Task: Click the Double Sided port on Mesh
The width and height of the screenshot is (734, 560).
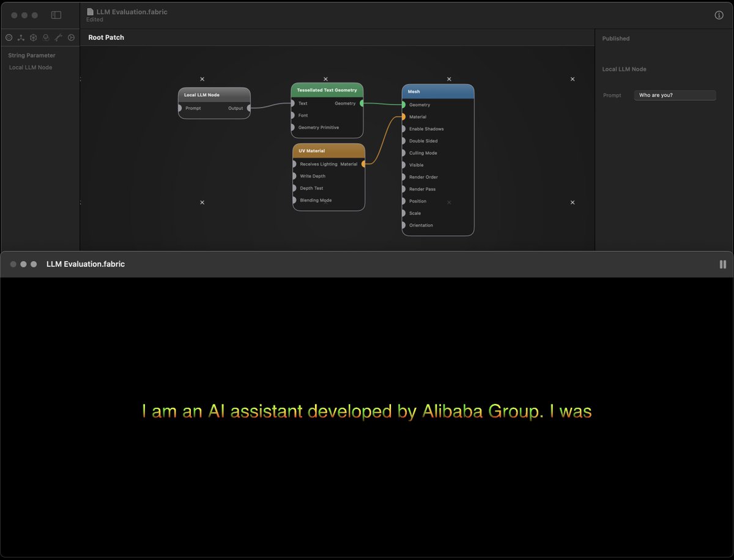Action: (403, 141)
